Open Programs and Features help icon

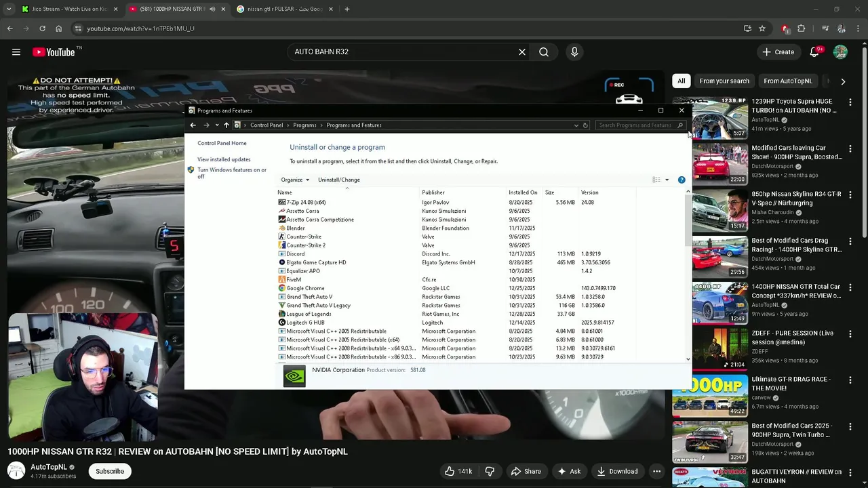(x=682, y=180)
